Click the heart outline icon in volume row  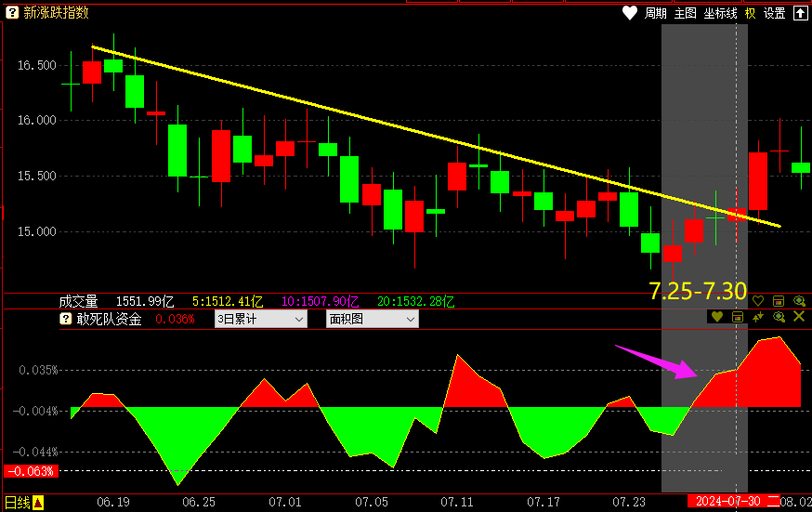pos(758,301)
